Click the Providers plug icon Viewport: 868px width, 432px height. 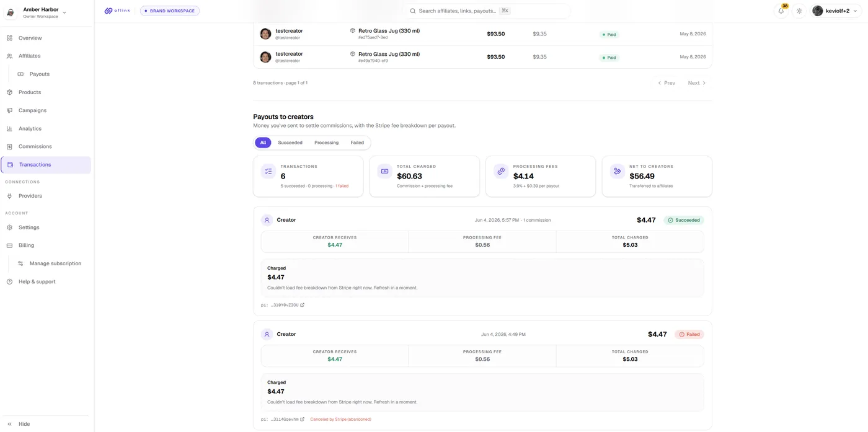tap(9, 196)
